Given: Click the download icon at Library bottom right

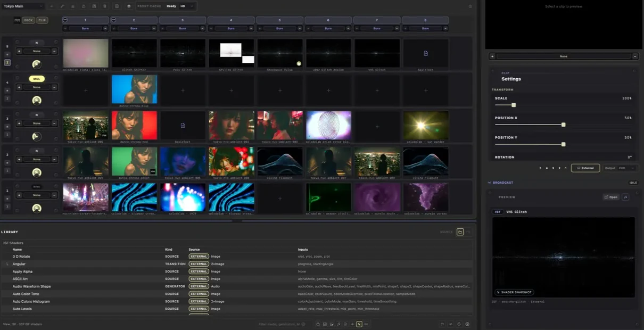Looking at the screenshot, I should pyautogui.click(x=451, y=324).
